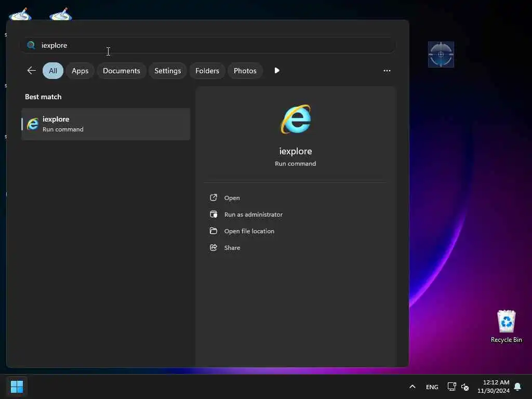Switch to the Photos filter
The image size is (532, 399).
[245, 71]
